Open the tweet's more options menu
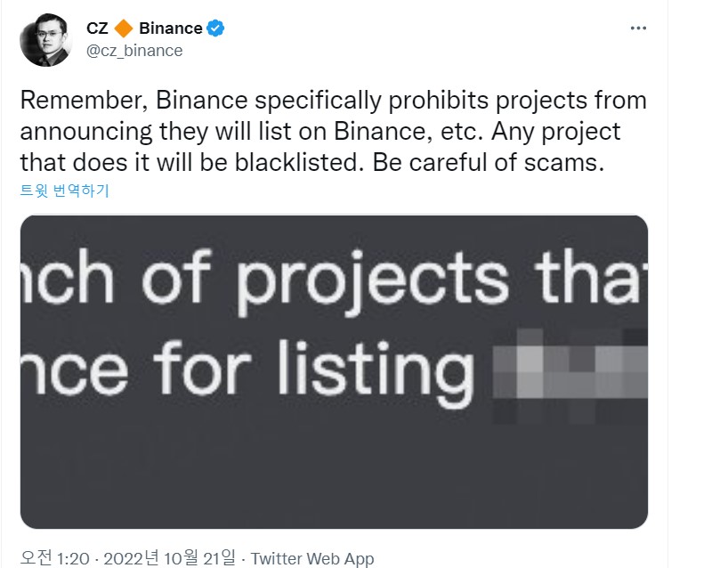This screenshot has height=568, width=728. click(638, 28)
